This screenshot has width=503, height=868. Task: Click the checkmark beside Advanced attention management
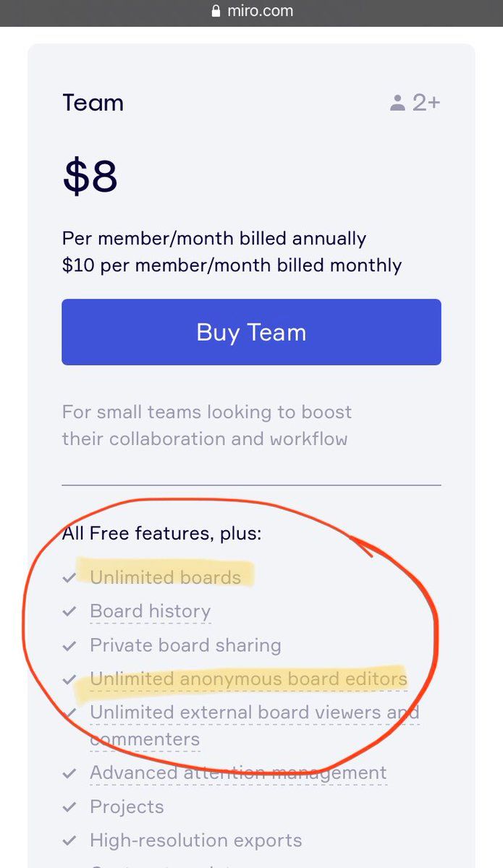69,773
